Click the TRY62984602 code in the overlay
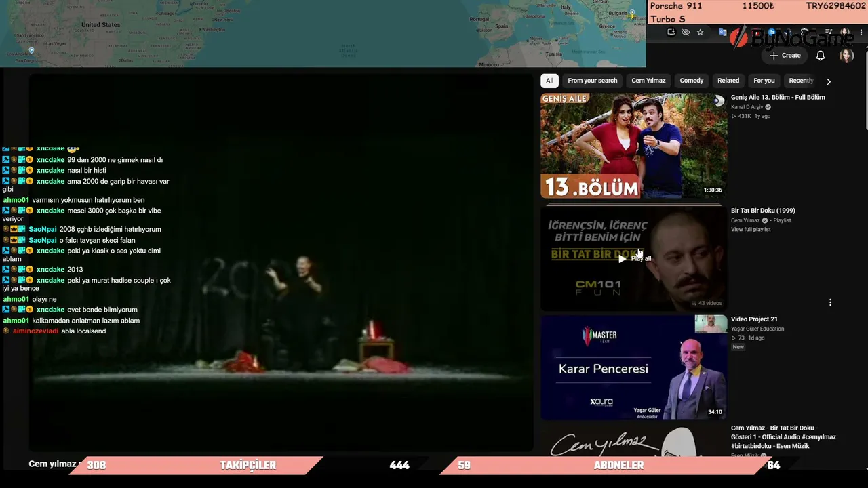Image resolution: width=868 pixels, height=488 pixels. 835,6
